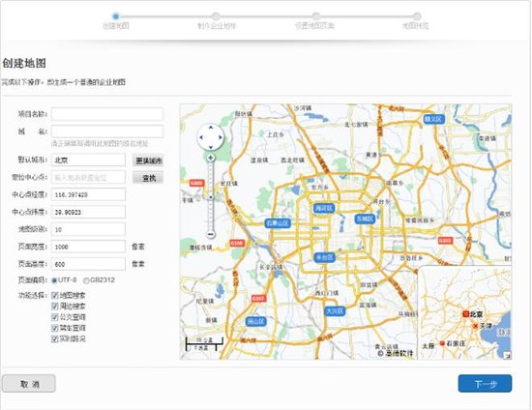Viewport: 532px width, 410px height.
Task: Click the longitude field 116.397428
Action: (x=88, y=194)
